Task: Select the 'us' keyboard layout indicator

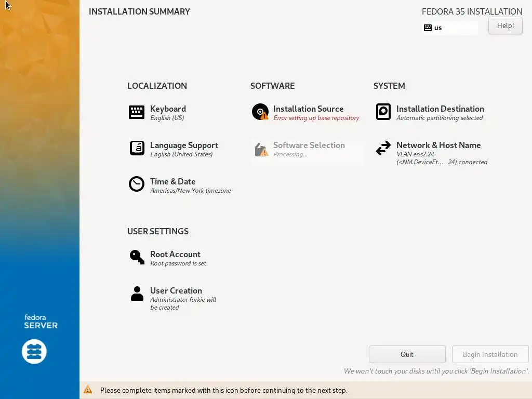Action: [450, 28]
